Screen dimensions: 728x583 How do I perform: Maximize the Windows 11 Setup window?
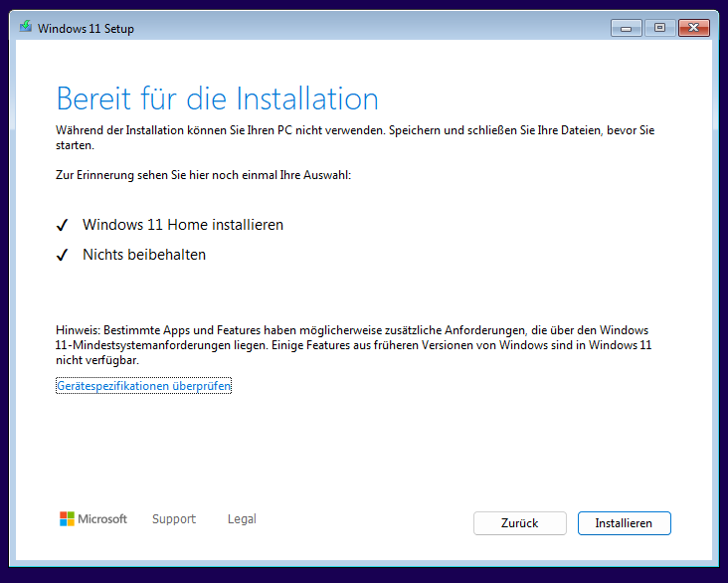(x=659, y=28)
